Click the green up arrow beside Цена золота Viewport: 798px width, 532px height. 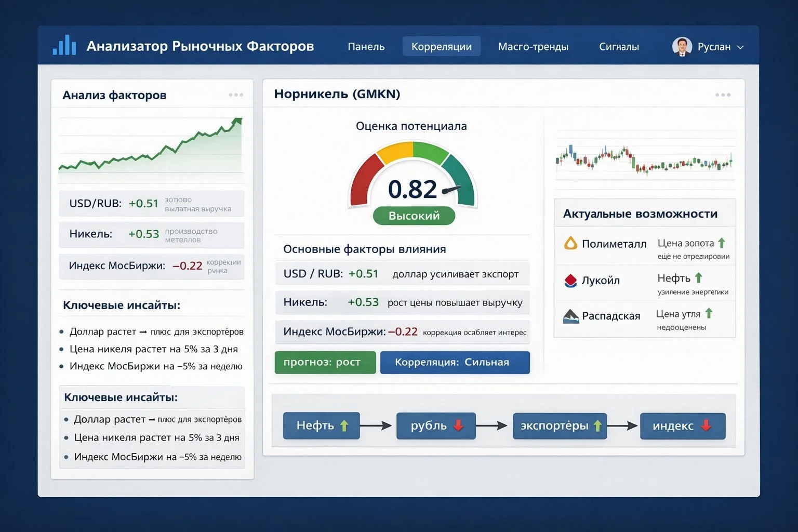(722, 243)
